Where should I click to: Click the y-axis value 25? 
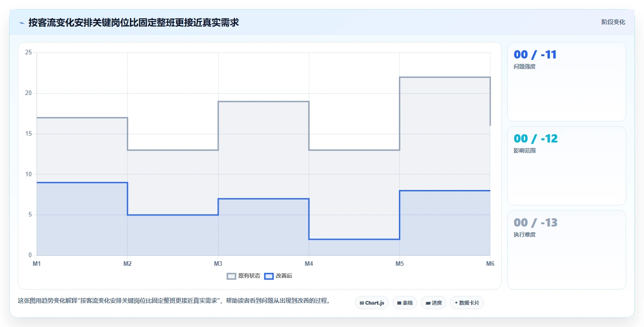click(x=28, y=53)
